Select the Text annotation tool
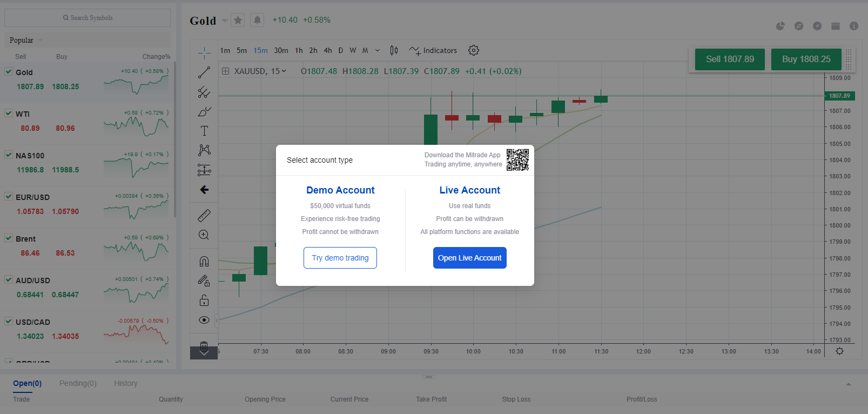This screenshot has height=414, width=868. tap(204, 131)
